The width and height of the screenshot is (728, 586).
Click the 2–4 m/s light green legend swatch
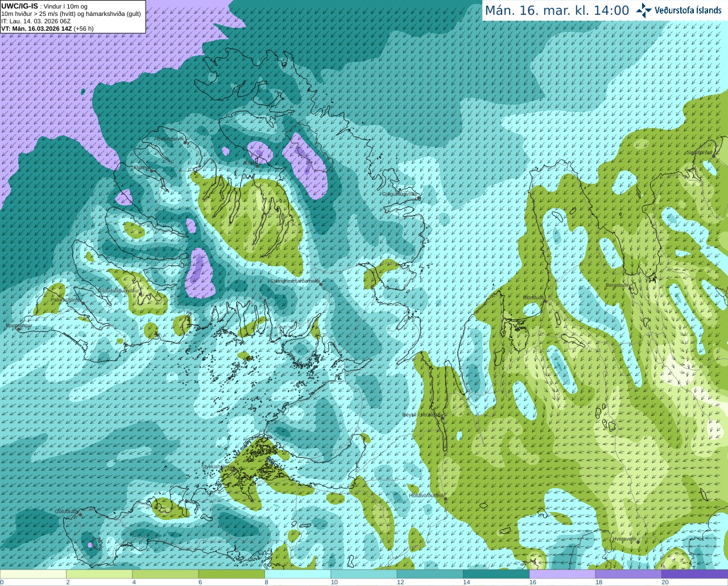coord(99,574)
